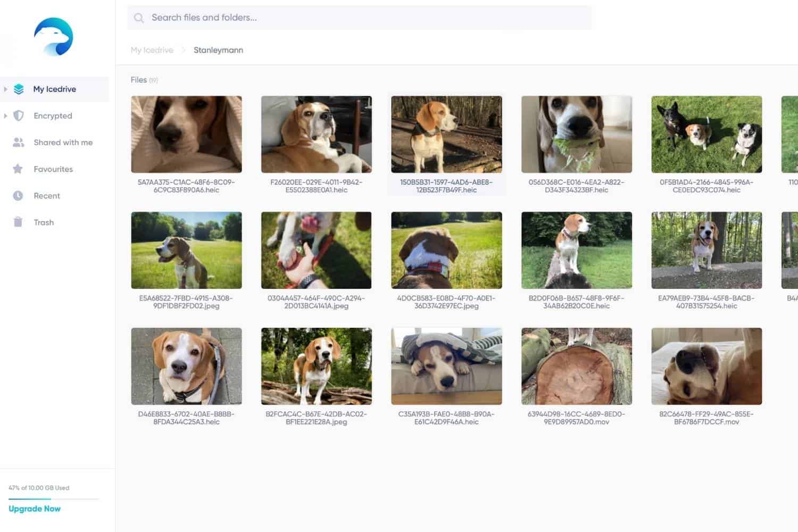Click filename C35A193B-FAE0-48B8-B90A-E61C42D9F46A.heic
798x532 pixels.
coord(446,418)
